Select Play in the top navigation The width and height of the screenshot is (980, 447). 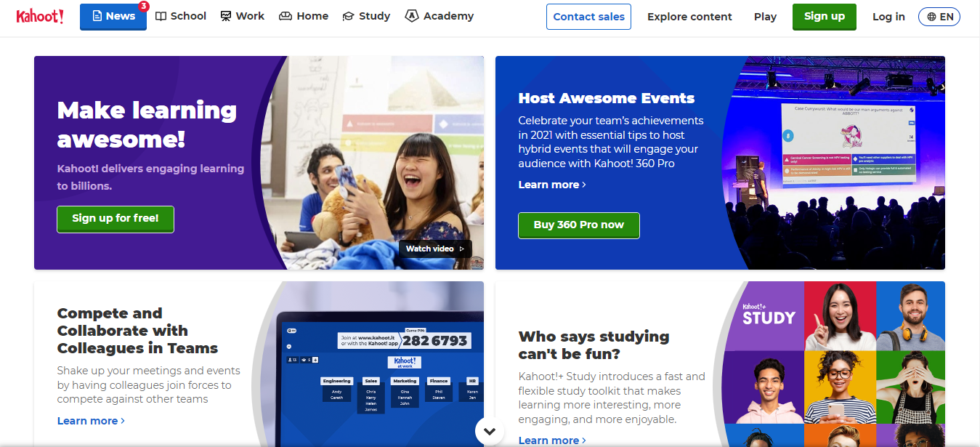(765, 17)
